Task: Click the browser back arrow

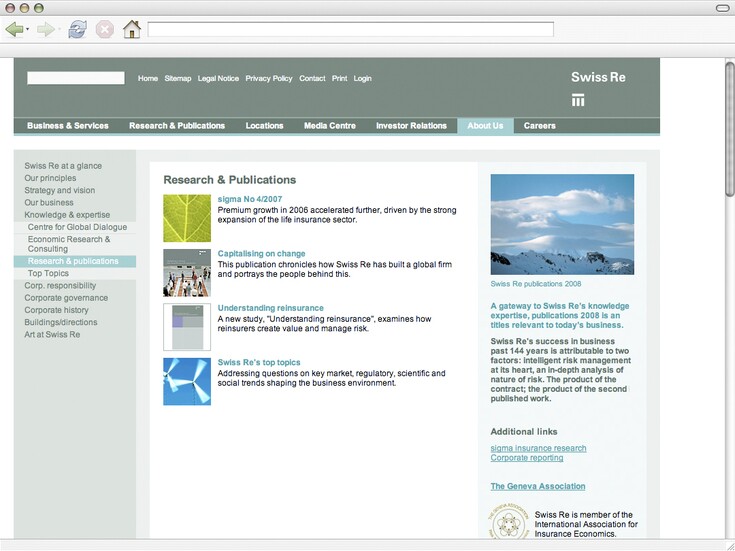Action: (14, 30)
